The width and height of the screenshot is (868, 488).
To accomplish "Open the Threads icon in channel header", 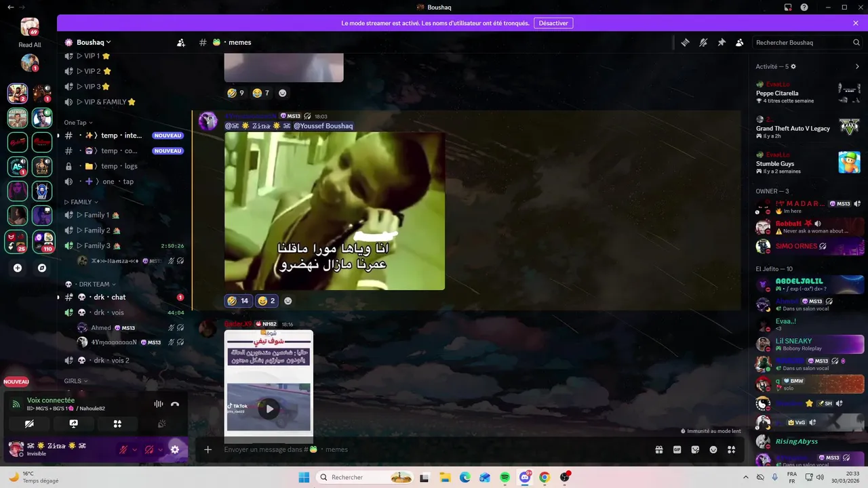I will click(685, 42).
